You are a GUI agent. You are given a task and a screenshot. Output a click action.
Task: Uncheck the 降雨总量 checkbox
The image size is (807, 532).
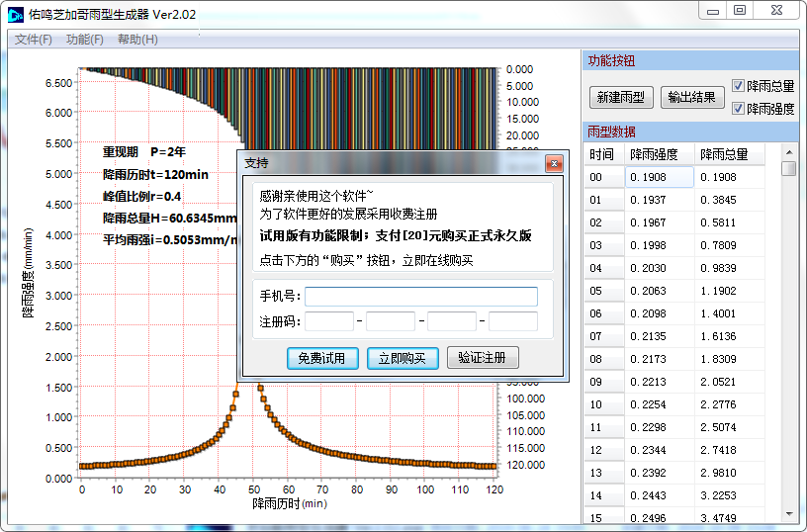(x=738, y=86)
